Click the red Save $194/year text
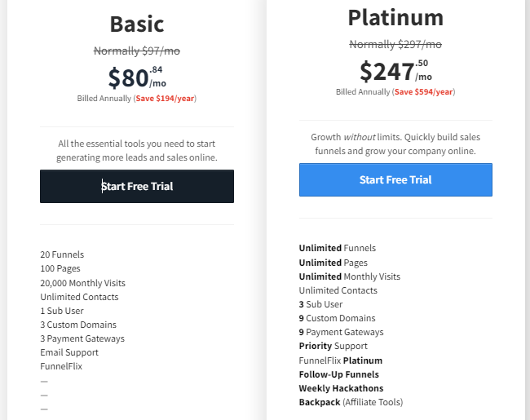This screenshot has width=530, height=420. pyautogui.click(x=165, y=99)
